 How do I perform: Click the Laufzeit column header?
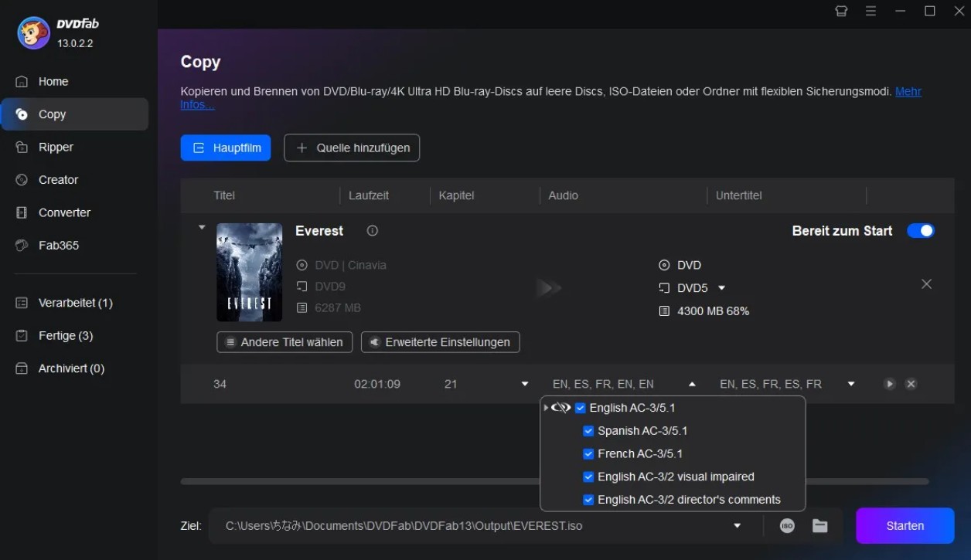click(369, 195)
